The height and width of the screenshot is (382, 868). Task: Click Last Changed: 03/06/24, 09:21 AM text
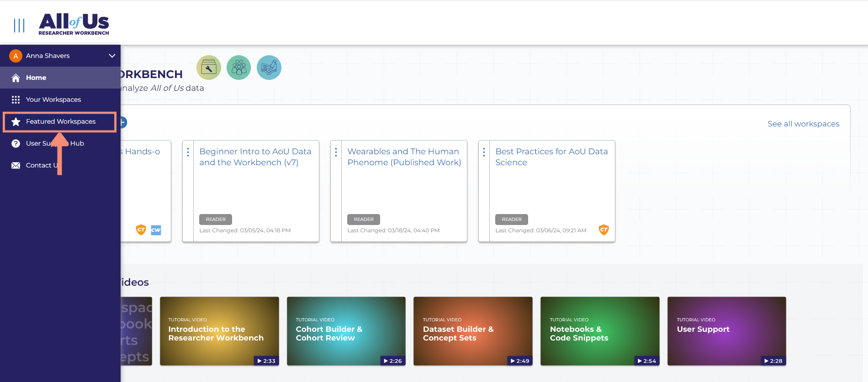click(x=541, y=230)
